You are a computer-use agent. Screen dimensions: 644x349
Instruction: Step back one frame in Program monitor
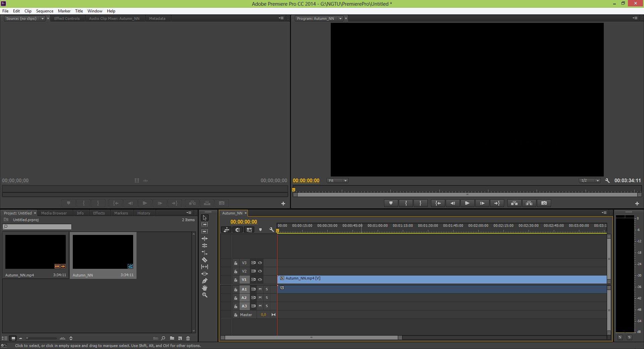coord(452,203)
